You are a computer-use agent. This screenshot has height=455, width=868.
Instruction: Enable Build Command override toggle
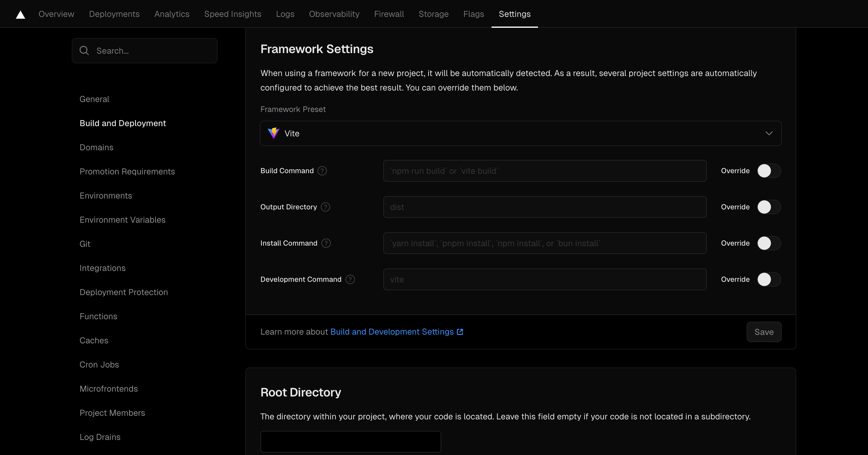[768, 171]
